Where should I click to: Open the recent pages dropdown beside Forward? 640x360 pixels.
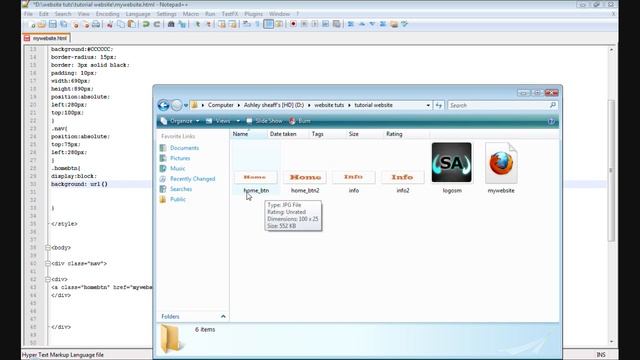(186, 105)
